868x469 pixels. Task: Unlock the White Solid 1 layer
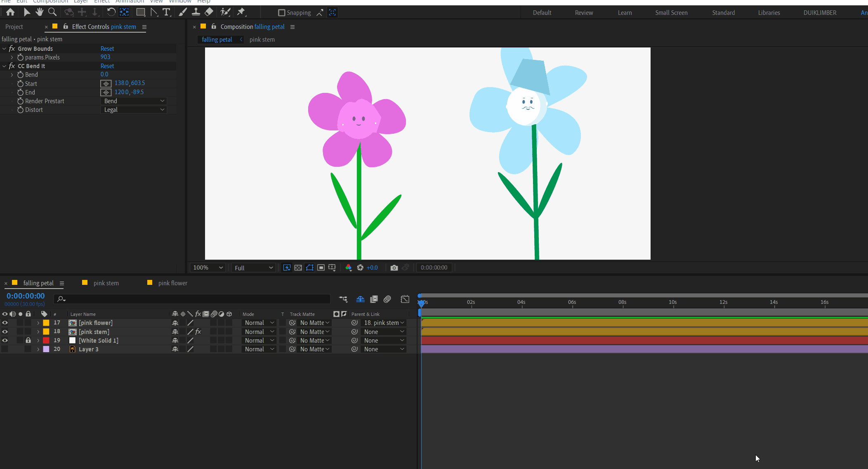coord(28,341)
